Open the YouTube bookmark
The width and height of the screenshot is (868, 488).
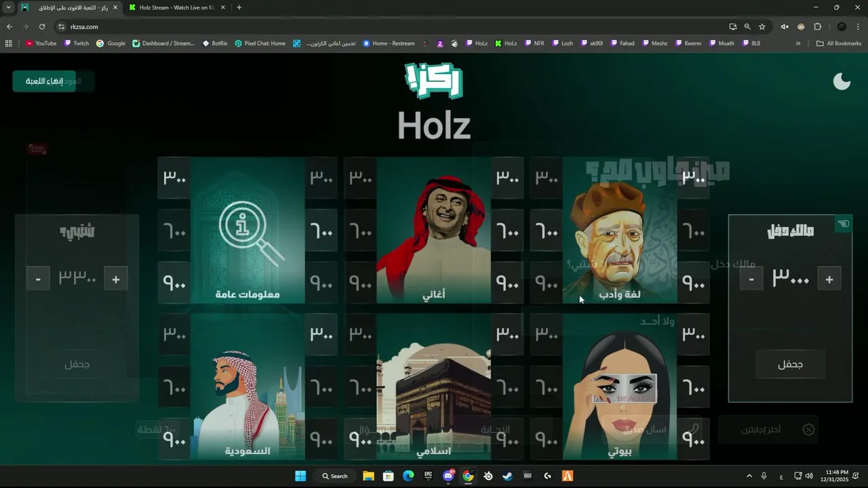[41, 43]
